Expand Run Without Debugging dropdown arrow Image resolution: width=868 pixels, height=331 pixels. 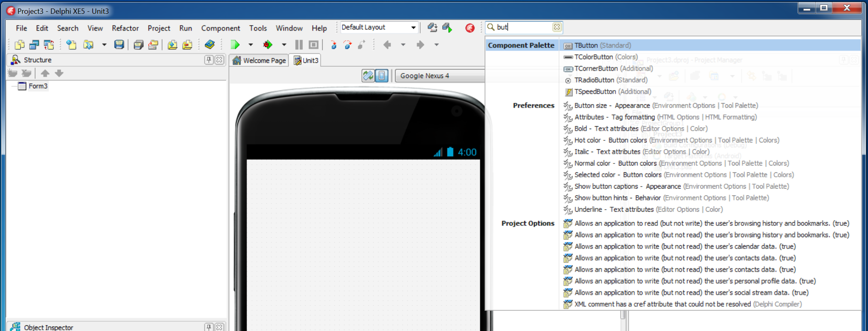pos(284,45)
